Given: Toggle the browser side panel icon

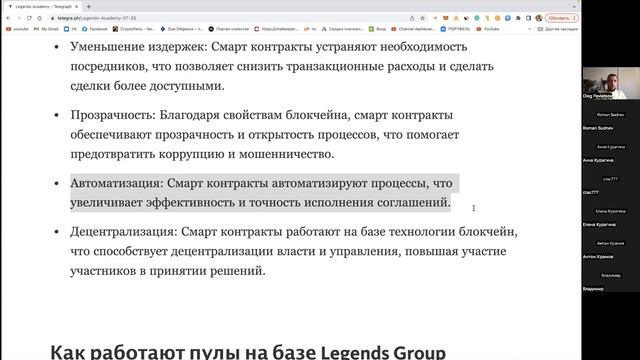Looking at the screenshot, I should click(529, 18).
